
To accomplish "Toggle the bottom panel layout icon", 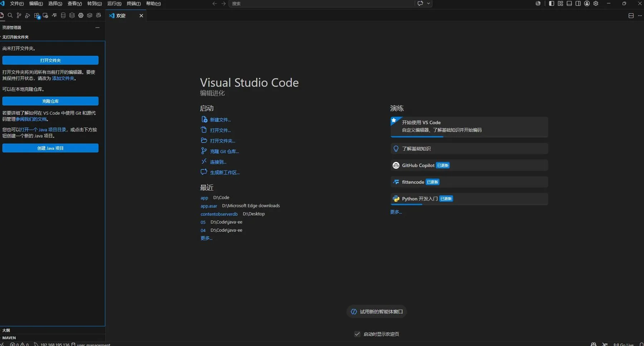I will click(569, 4).
